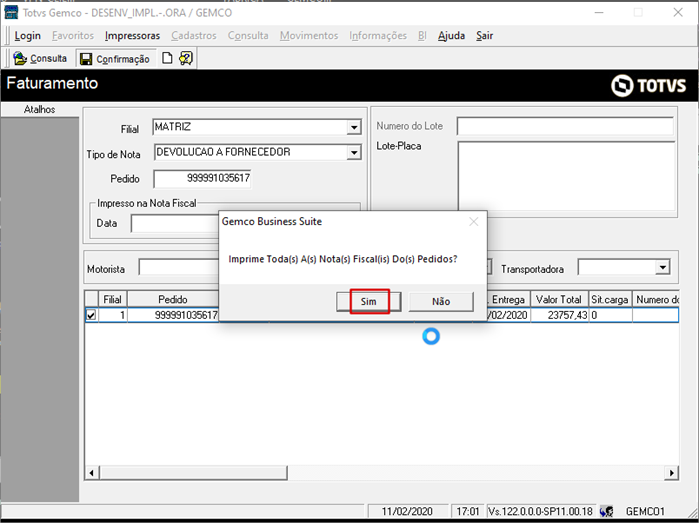Open the Consulta menu in menu bar
Viewport: 699px width, 523px height.
pos(248,36)
